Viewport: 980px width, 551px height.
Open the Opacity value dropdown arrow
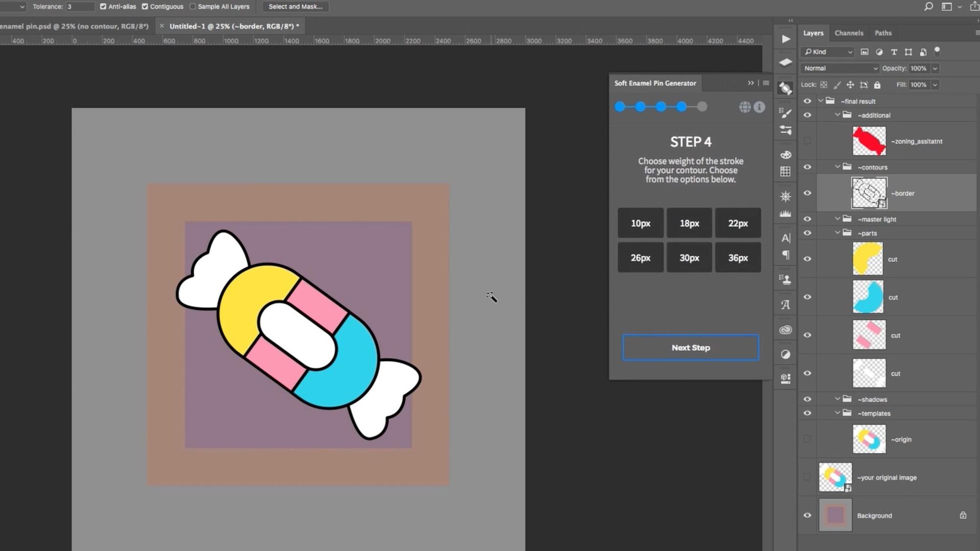935,69
